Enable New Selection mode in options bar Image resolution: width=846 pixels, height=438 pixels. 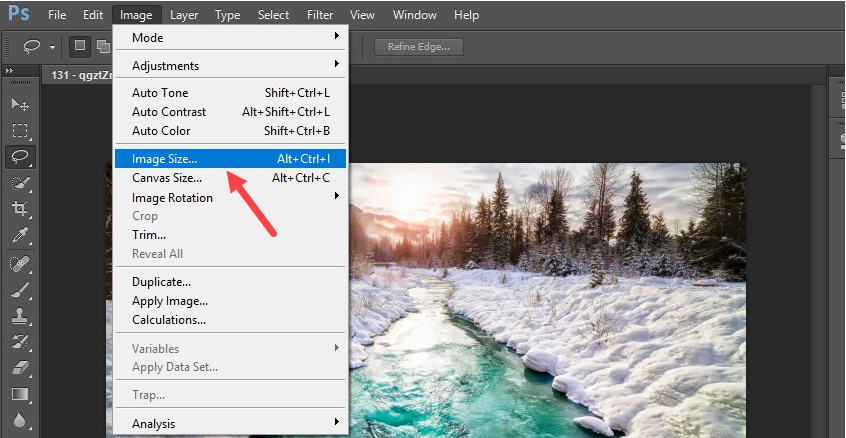coord(80,46)
